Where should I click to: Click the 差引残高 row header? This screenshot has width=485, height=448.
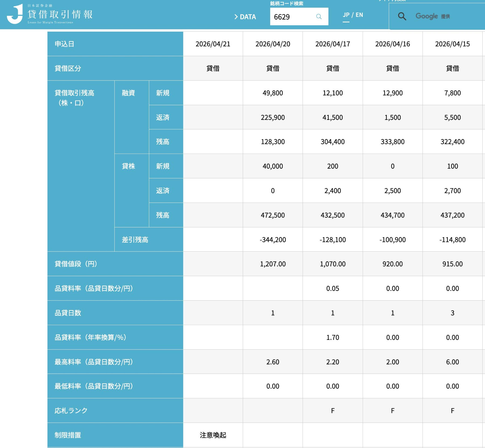pos(135,240)
